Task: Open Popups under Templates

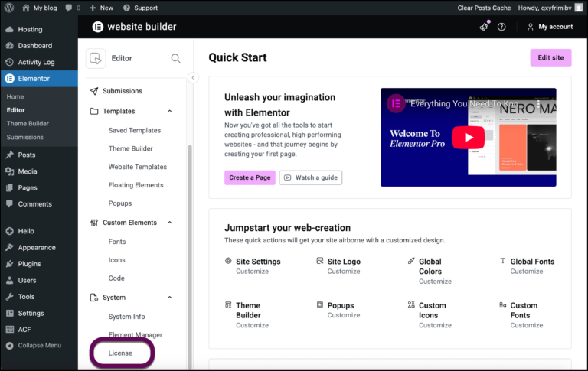Action: (120, 203)
